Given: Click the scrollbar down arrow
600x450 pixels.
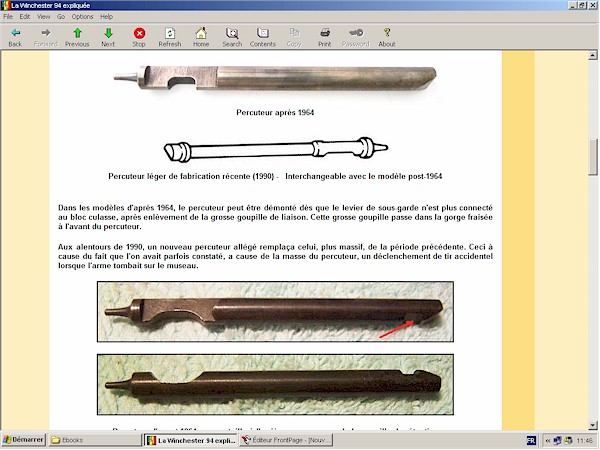Looking at the screenshot, I should (x=593, y=424).
